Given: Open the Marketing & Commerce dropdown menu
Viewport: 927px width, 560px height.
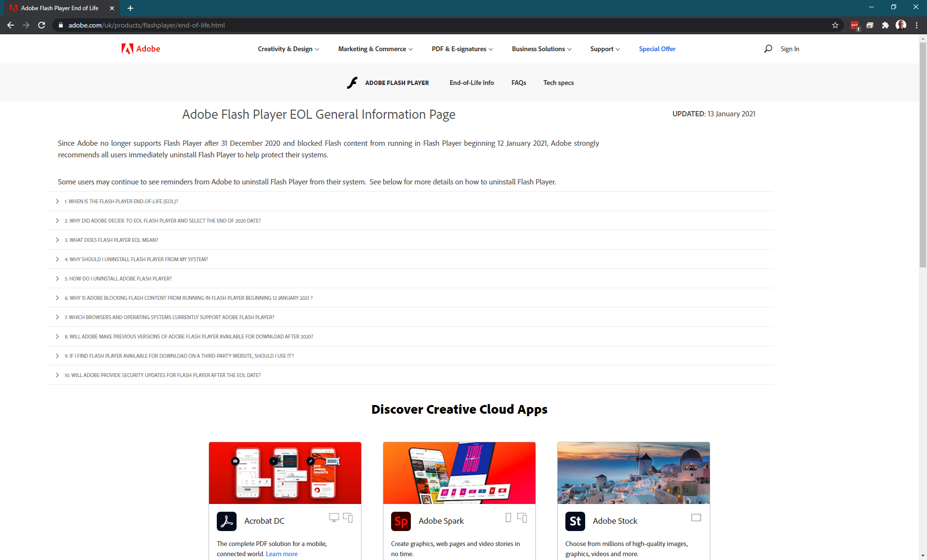Looking at the screenshot, I should point(375,48).
